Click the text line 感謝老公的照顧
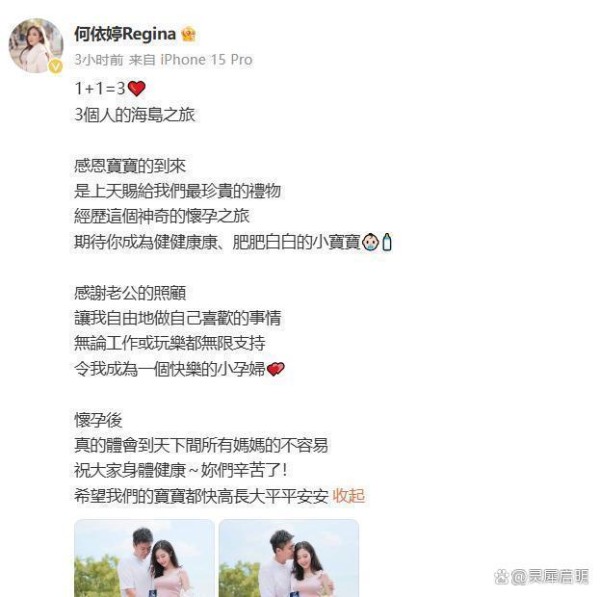The image size is (600, 597). (130, 293)
